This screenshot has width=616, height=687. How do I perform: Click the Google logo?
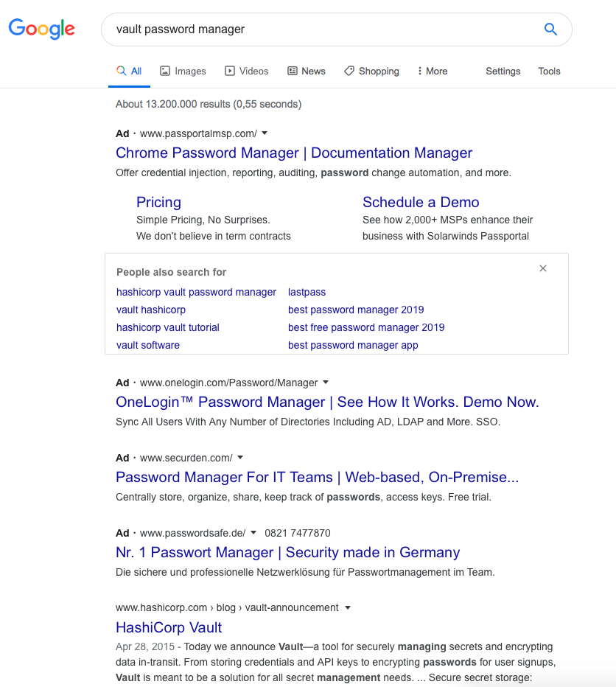[41, 29]
